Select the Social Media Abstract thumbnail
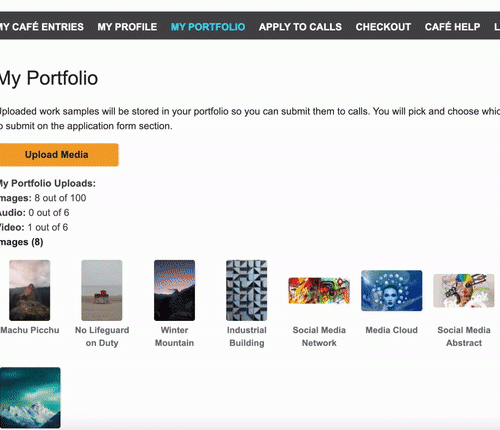This screenshot has height=430, width=500. click(x=464, y=291)
